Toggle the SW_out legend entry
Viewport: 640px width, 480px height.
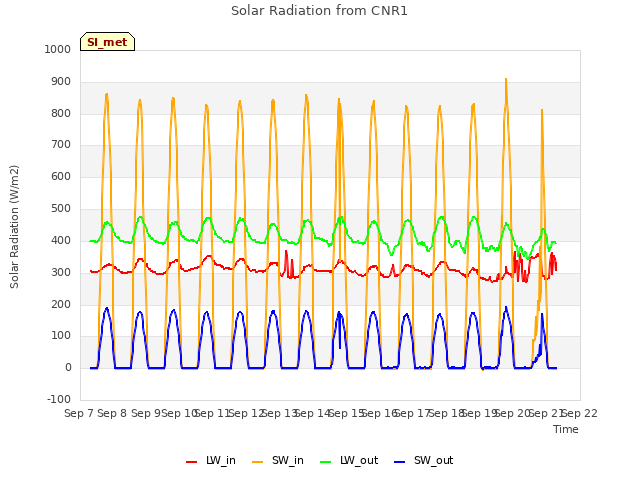[424, 460]
